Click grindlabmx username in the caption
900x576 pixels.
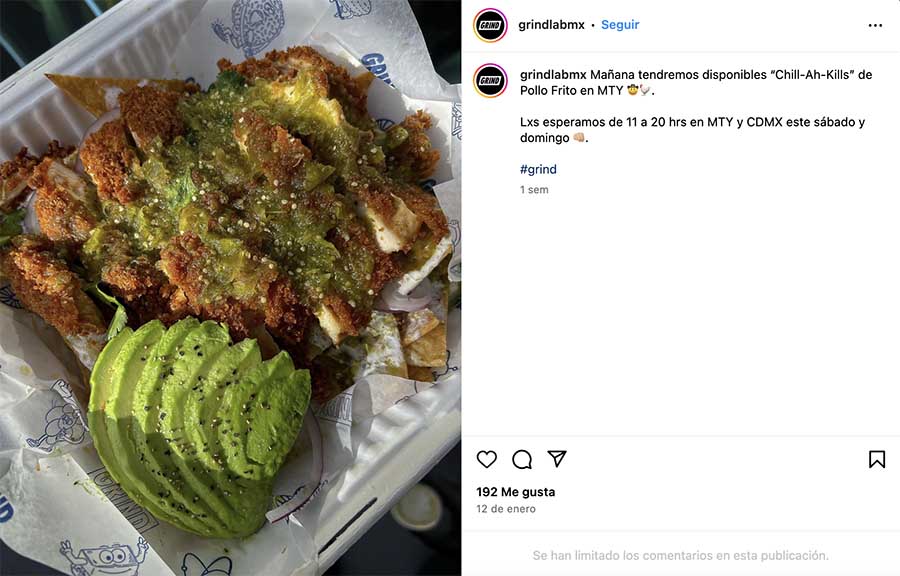click(x=553, y=75)
